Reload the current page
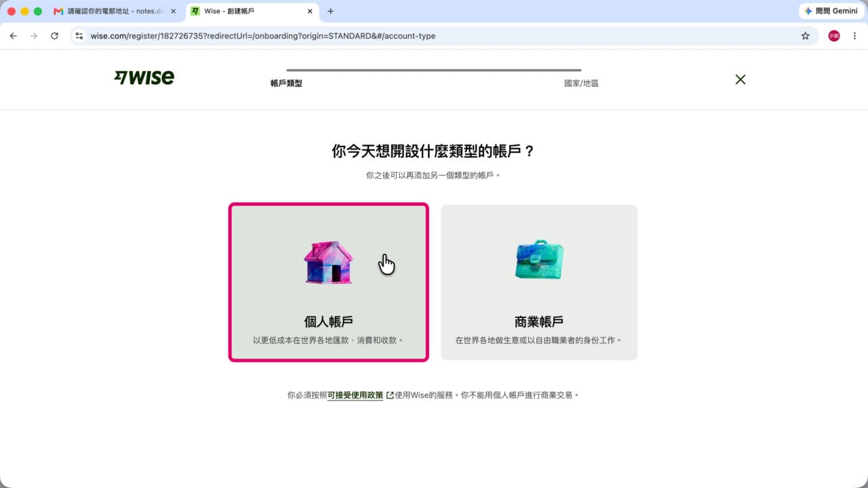Viewport: 868px width, 488px height. tap(55, 36)
